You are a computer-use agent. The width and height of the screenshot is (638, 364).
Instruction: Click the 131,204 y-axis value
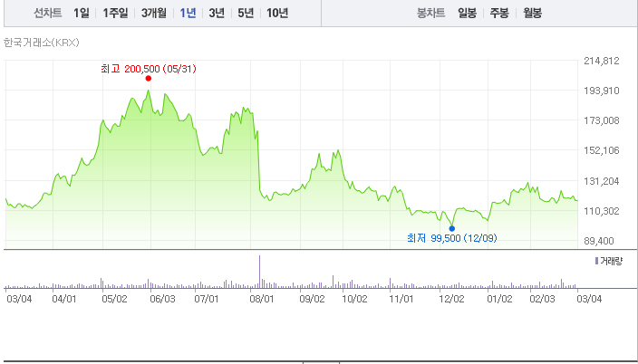602,181
